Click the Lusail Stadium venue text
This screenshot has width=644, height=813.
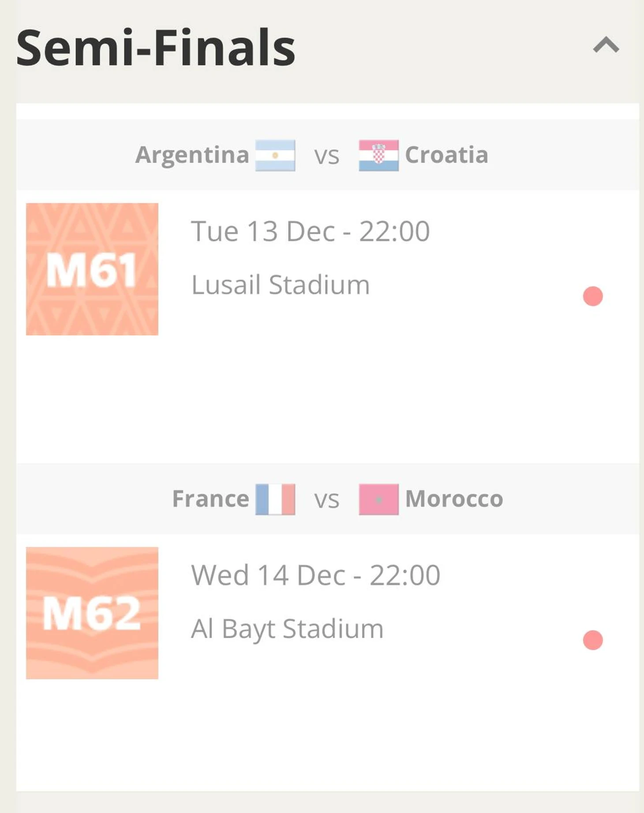281,285
